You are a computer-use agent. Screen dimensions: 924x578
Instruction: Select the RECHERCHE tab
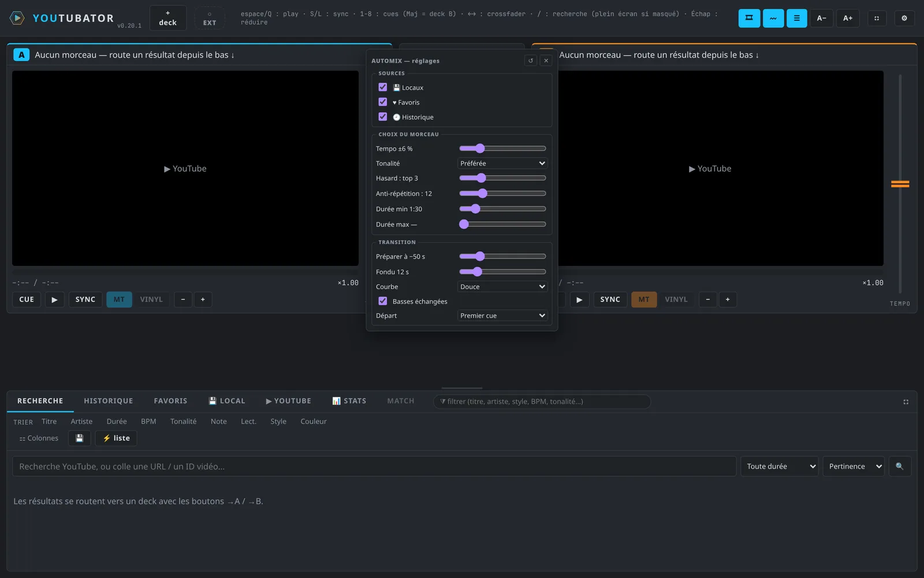pyautogui.click(x=40, y=401)
